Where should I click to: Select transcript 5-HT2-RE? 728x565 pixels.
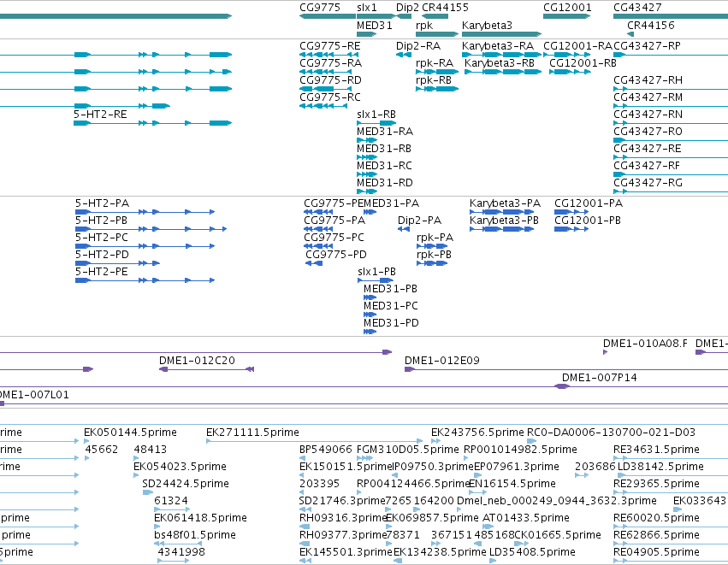click(100, 115)
